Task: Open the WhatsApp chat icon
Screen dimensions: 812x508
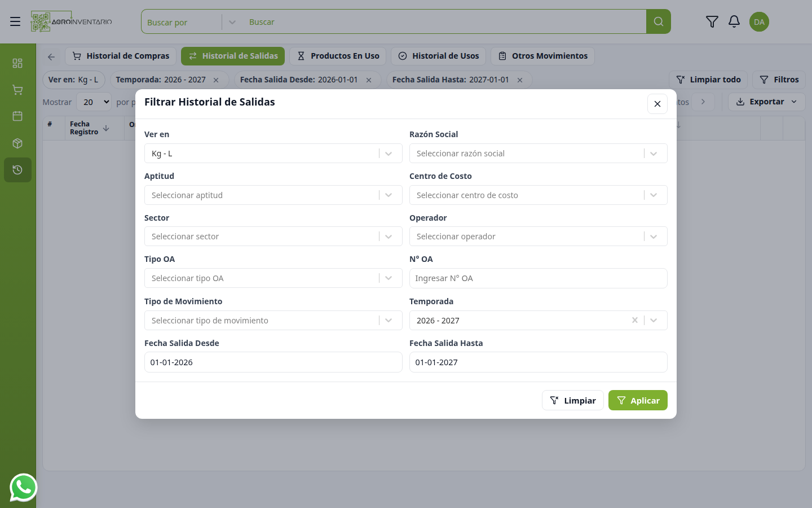Action: coord(23,488)
